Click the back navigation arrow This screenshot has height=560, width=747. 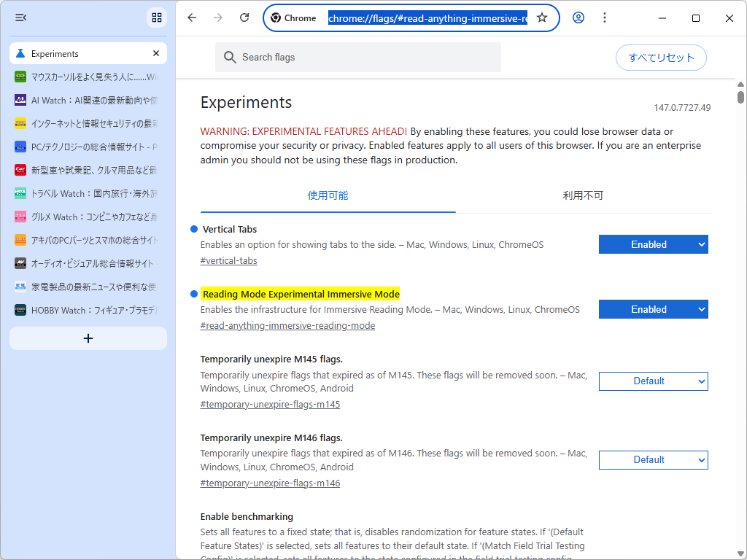192,17
